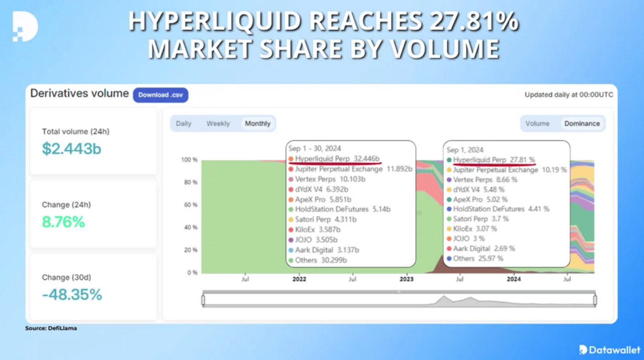
Task: Click 'HoldStation DeFutures 5.14b' row
Action: click(x=339, y=209)
